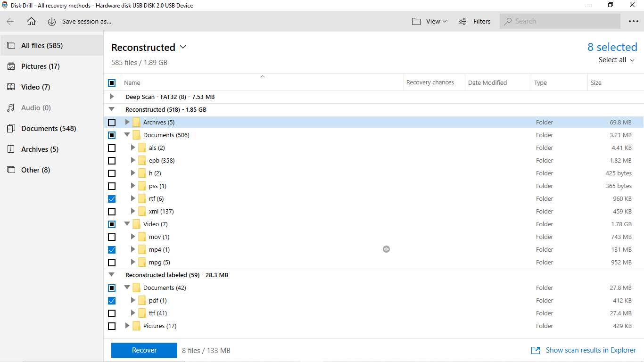Uncheck the mp4 (1) folder checkbox
The image size is (644, 362).
[112, 250]
